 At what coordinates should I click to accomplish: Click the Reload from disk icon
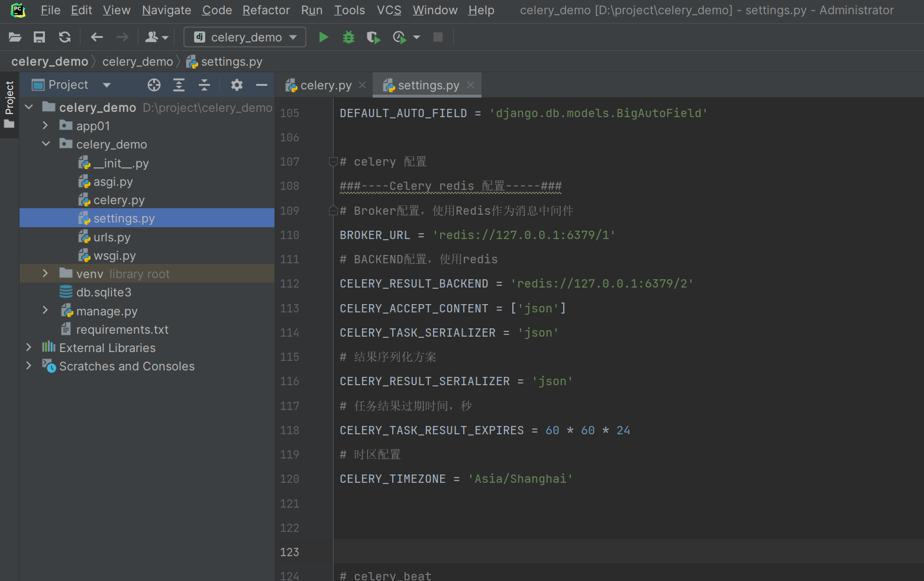[64, 37]
